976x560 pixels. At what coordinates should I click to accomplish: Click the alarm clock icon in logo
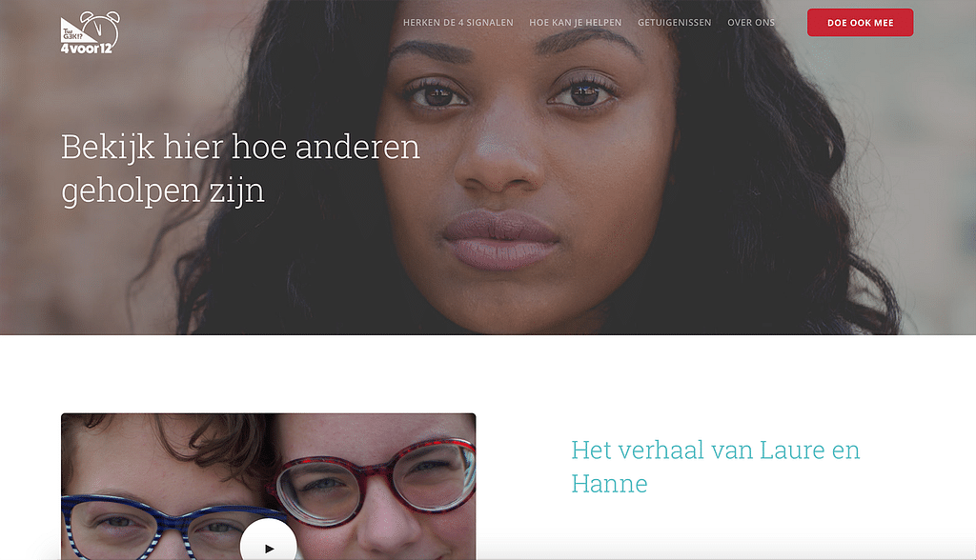pos(100,28)
